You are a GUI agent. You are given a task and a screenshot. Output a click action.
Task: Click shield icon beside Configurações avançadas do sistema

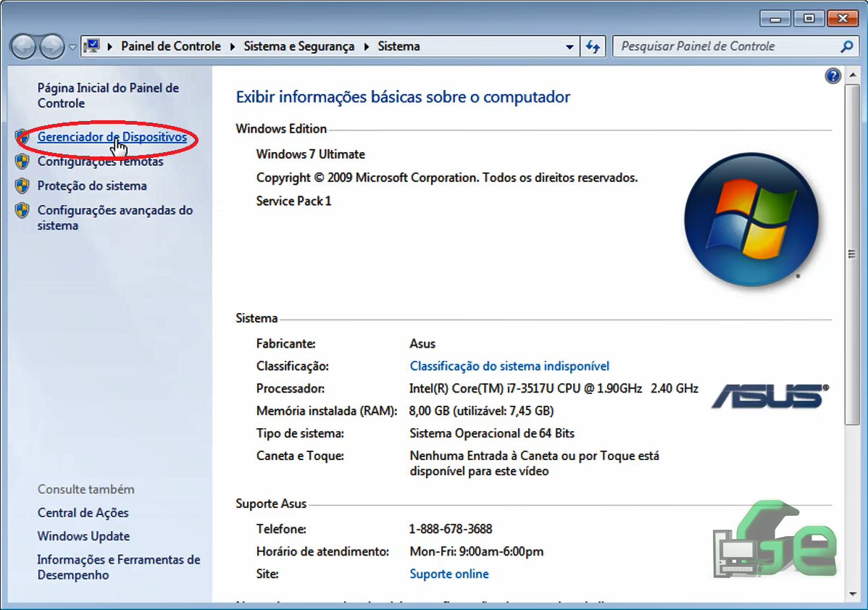coord(22,210)
